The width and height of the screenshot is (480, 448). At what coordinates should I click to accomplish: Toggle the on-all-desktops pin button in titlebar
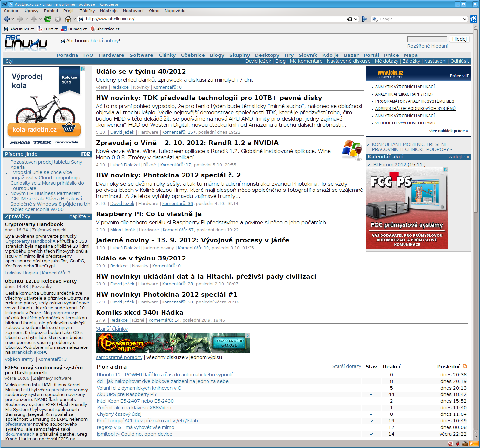click(x=11, y=4)
